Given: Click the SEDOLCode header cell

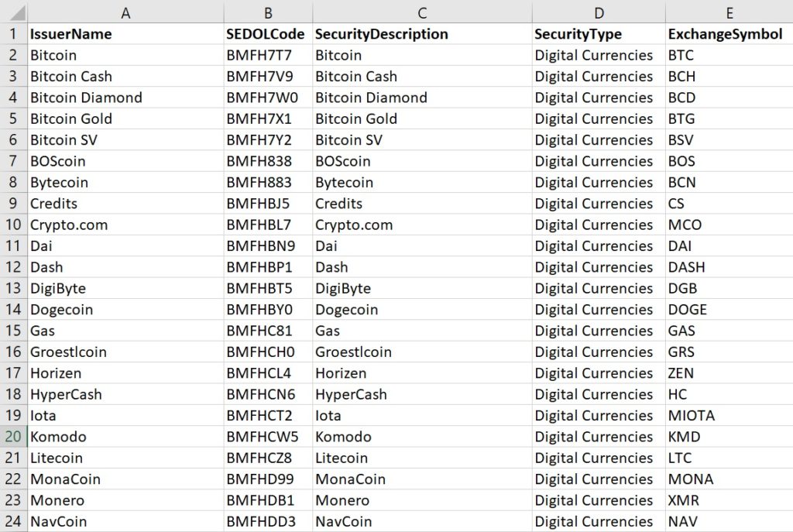Looking at the screenshot, I should pyautogui.click(x=268, y=34).
